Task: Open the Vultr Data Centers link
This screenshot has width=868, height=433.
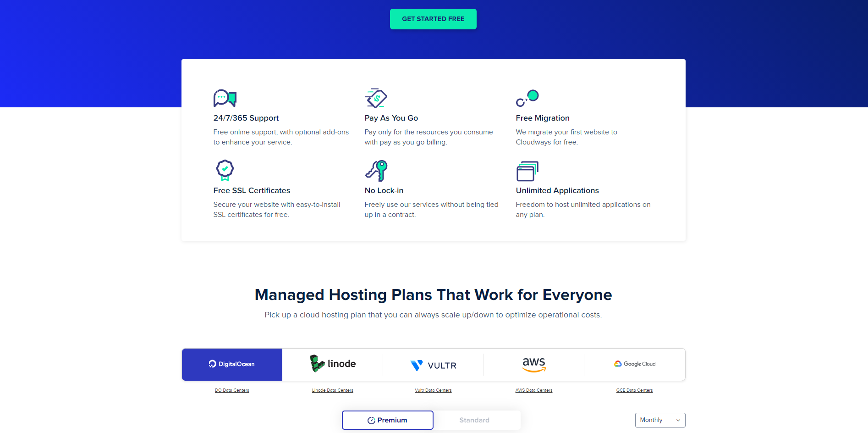Action: click(x=433, y=390)
